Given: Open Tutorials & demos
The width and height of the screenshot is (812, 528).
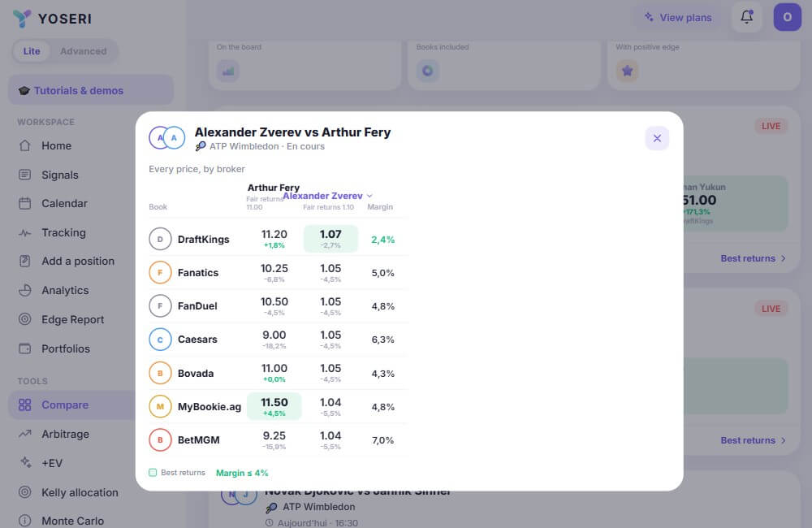Looking at the screenshot, I should 91,90.
